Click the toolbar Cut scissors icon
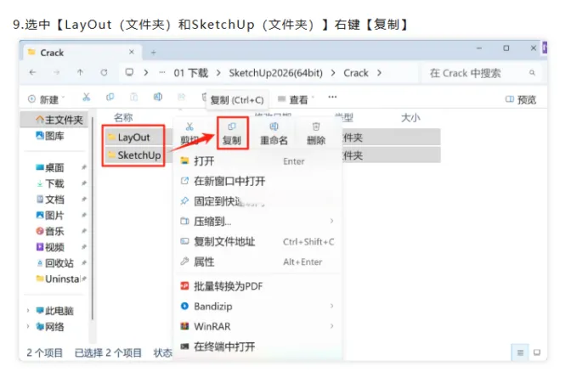588x383 pixels. point(87,98)
